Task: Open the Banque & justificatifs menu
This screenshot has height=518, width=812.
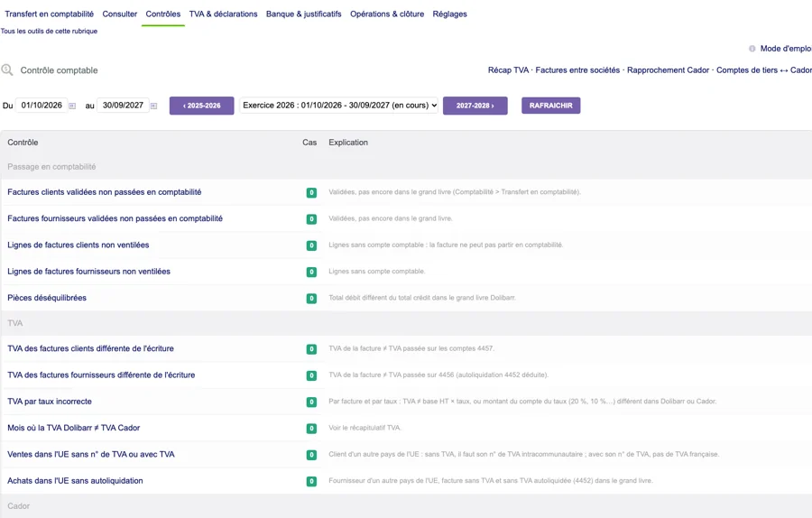Action: [x=304, y=14]
